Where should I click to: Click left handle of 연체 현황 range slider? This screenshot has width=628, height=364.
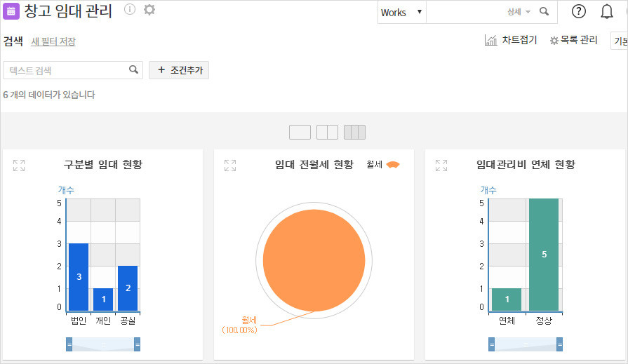coord(491,344)
